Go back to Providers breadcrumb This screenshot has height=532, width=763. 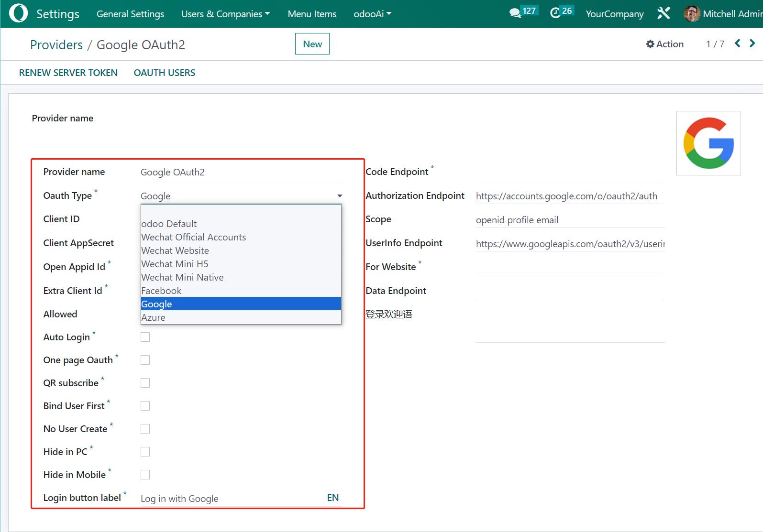[x=56, y=44]
